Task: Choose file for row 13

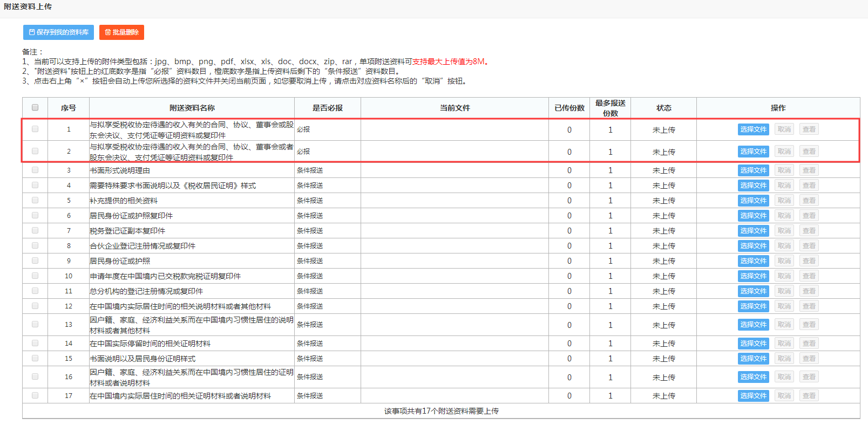Action: click(x=754, y=325)
